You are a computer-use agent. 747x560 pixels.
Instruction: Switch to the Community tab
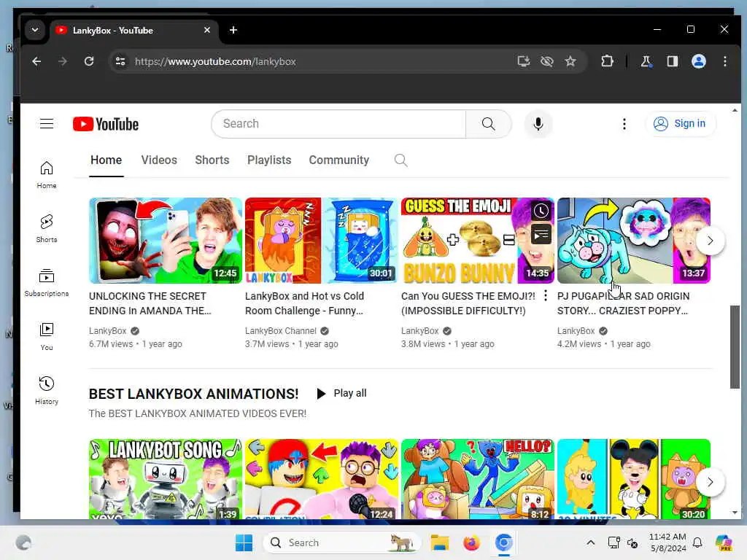[338, 160]
